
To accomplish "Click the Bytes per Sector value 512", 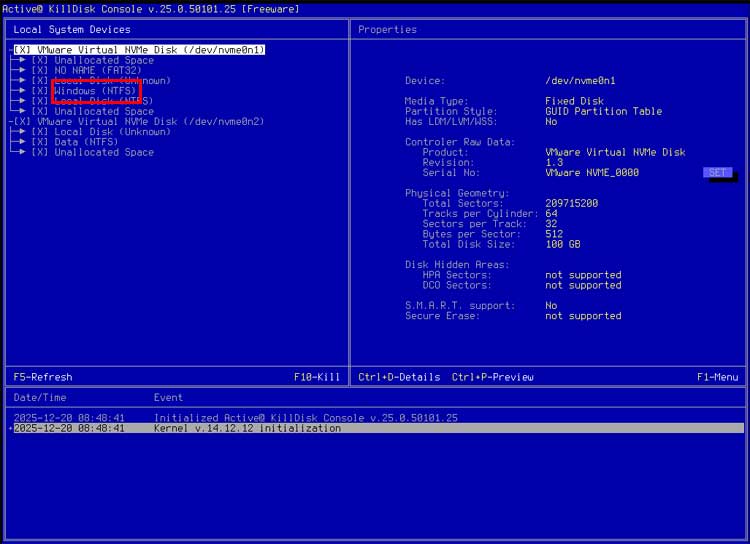I will 554,234.
